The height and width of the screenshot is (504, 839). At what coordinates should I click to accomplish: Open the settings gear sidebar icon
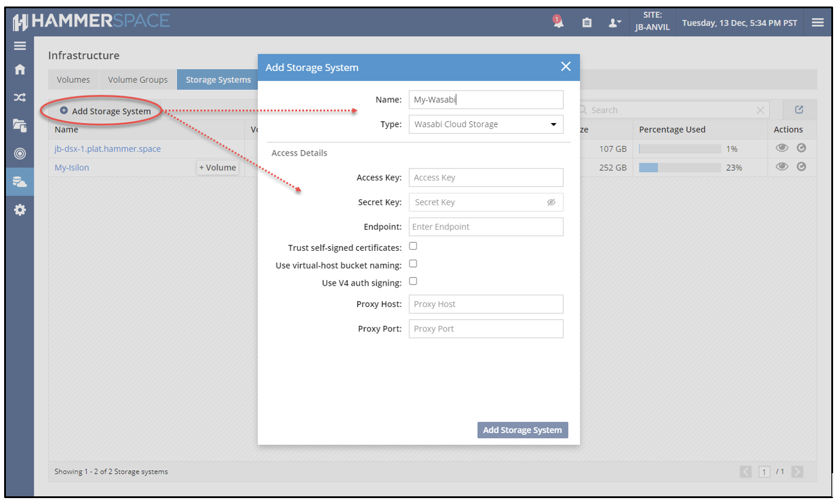pyautogui.click(x=20, y=210)
